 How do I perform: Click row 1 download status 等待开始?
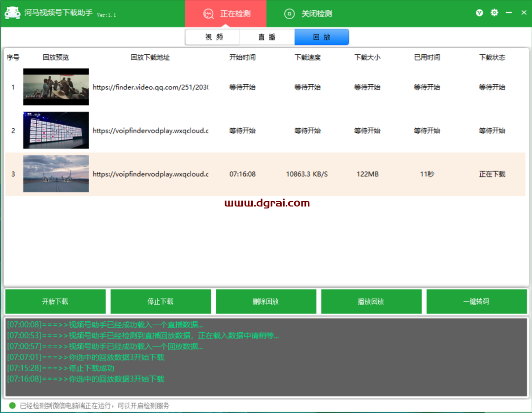[x=492, y=87]
